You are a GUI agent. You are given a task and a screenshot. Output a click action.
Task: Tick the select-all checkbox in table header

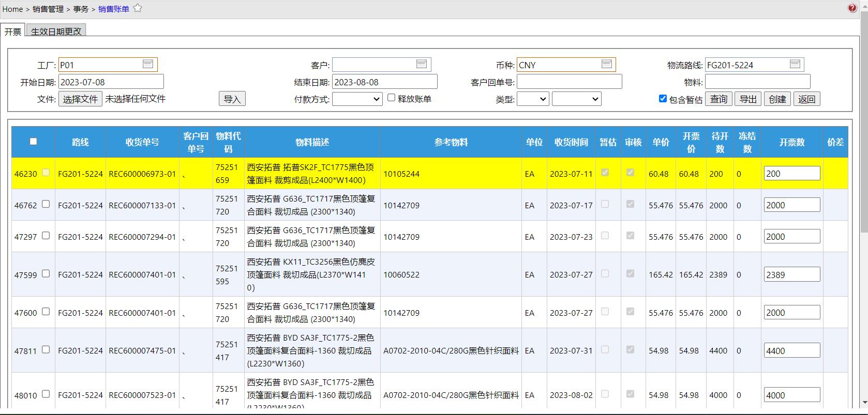pyautogui.click(x=34, y=141)
